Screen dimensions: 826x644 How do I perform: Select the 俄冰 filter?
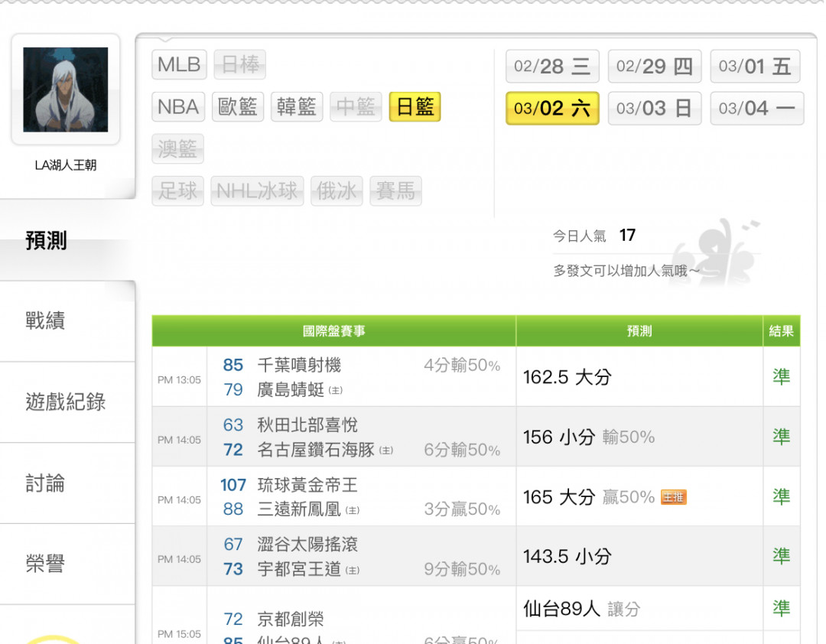coord(337,190)
